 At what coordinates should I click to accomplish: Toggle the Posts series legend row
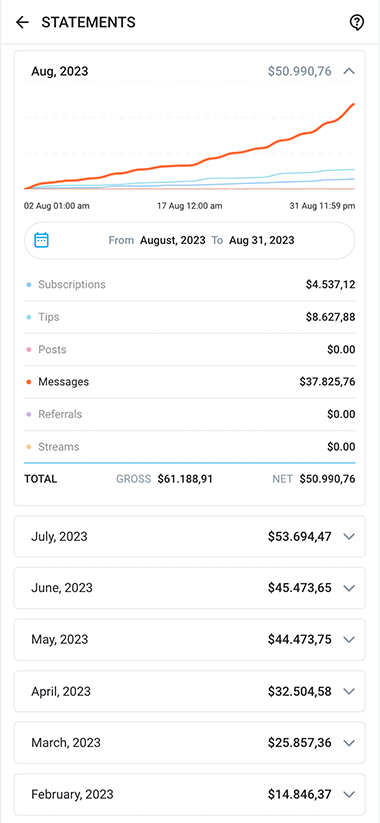189,350
